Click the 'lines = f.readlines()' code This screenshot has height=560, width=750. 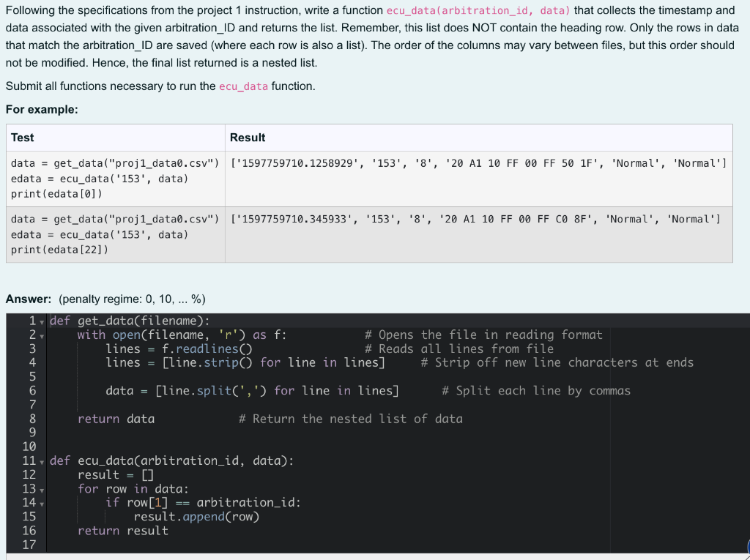[179, 349]
